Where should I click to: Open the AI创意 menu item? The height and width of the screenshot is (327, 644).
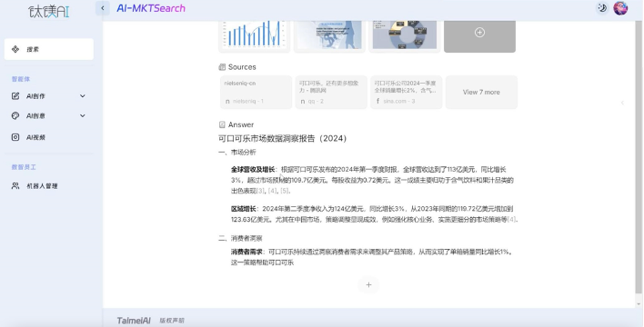pyautogui.click(x=49, y=115)
